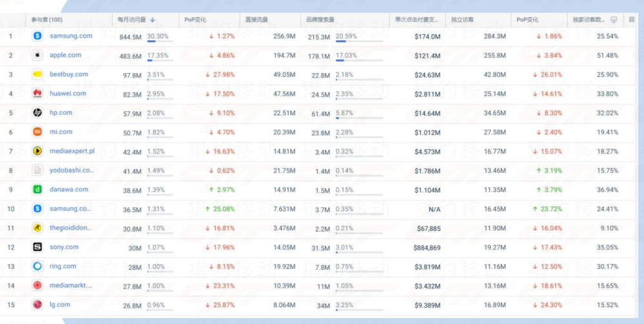Click the $174.0M PPC spend value

427,37
